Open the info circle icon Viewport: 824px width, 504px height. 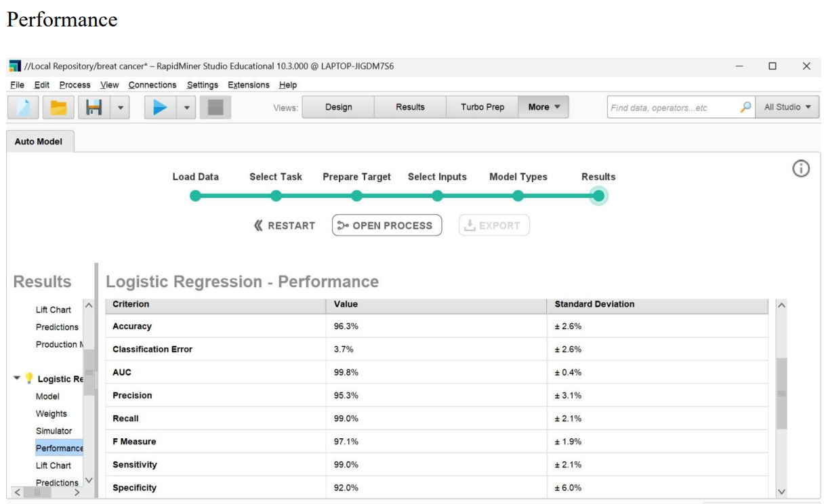click(x=800, y=169)
